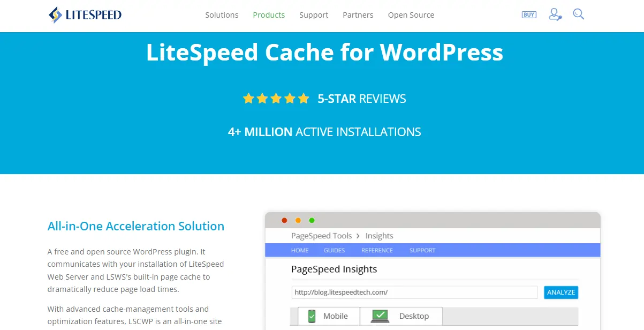Open the BUY icon in the header
This screenshot has height=330, width=644.
click(x=529, y=14)
